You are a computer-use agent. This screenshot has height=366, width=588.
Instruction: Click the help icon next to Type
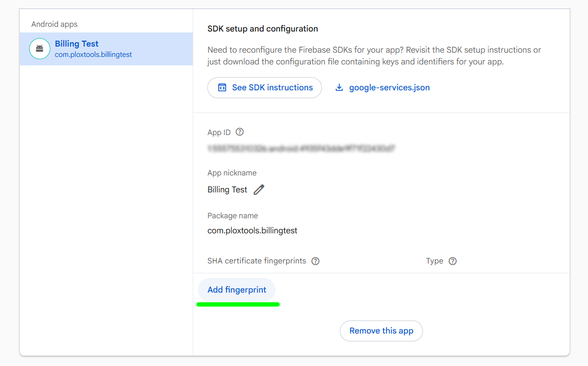click(453, 261)
